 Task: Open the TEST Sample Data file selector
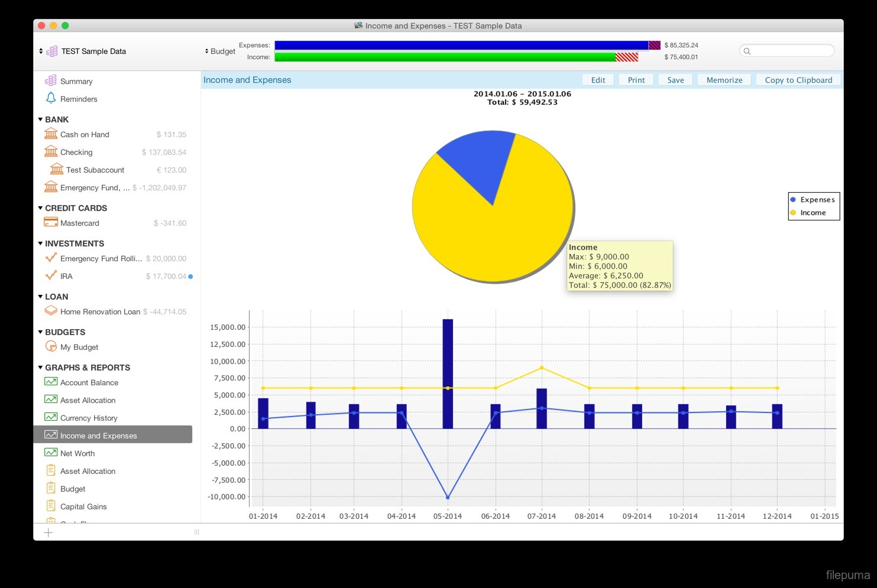83,51
